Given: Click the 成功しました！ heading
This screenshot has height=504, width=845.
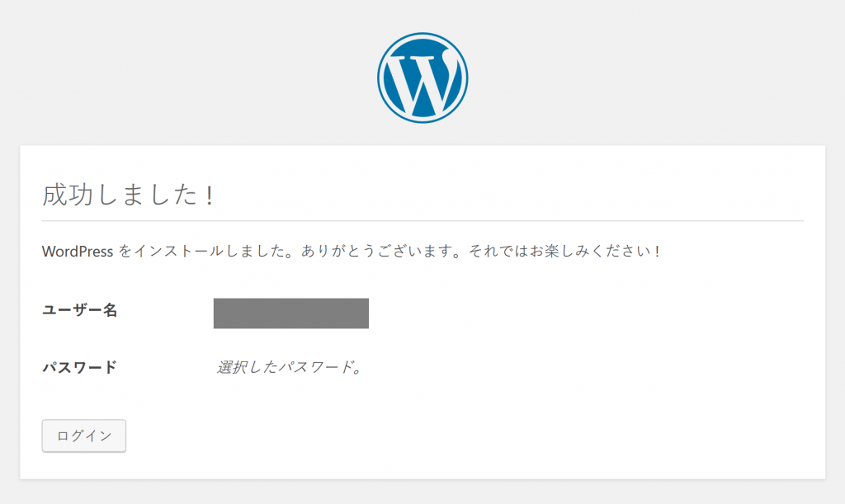Looking at the screenshot, I should [129, 195].
